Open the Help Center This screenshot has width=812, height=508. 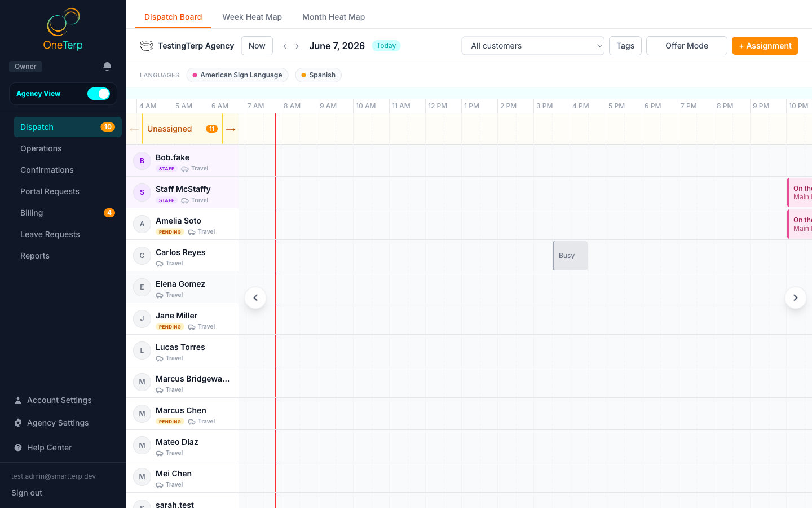49,448
